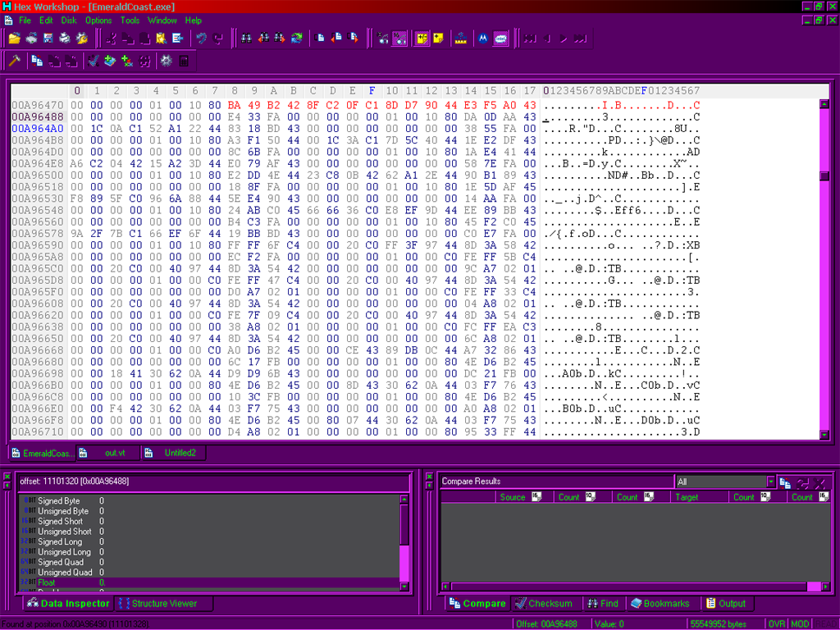This screenshot has height=630, width=840.
Task: Click the offset address 00A964A0
Action: click(x=38, y=129)
